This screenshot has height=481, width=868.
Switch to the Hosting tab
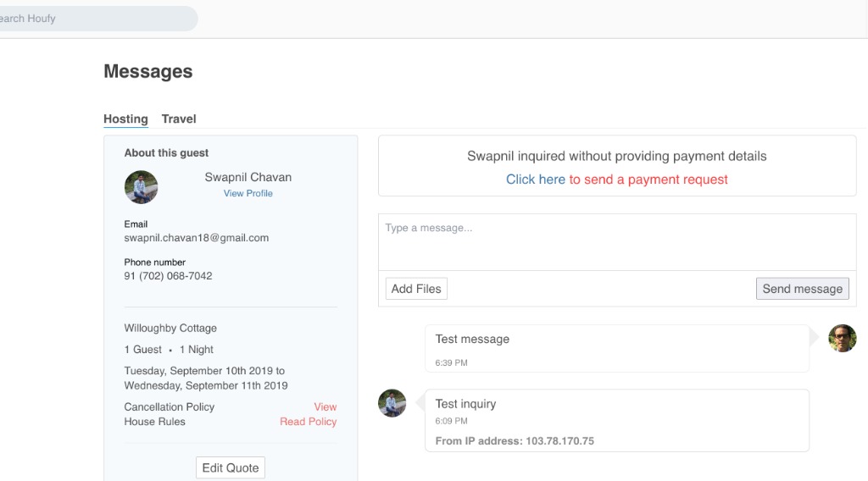pyautogui.click(x=125, y=119)
